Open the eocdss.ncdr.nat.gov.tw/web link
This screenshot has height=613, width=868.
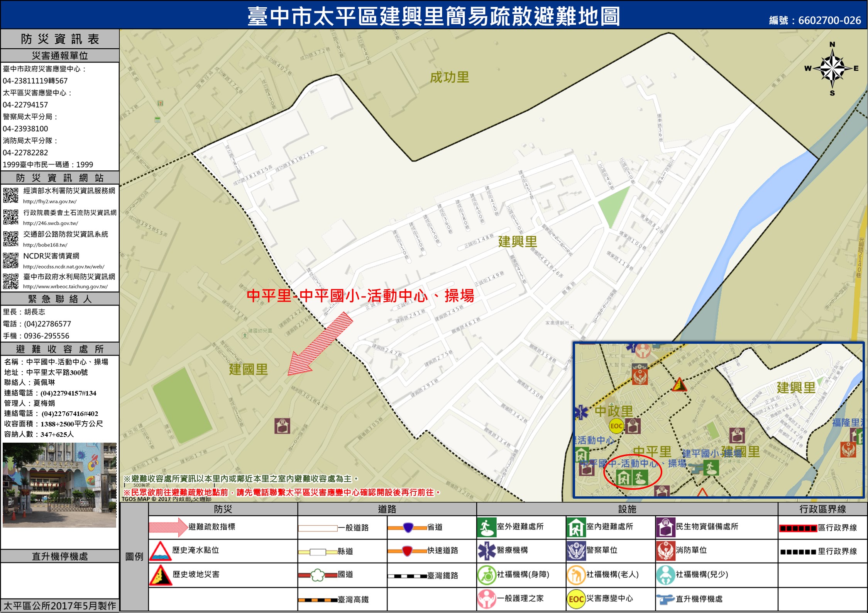(63, 267)
